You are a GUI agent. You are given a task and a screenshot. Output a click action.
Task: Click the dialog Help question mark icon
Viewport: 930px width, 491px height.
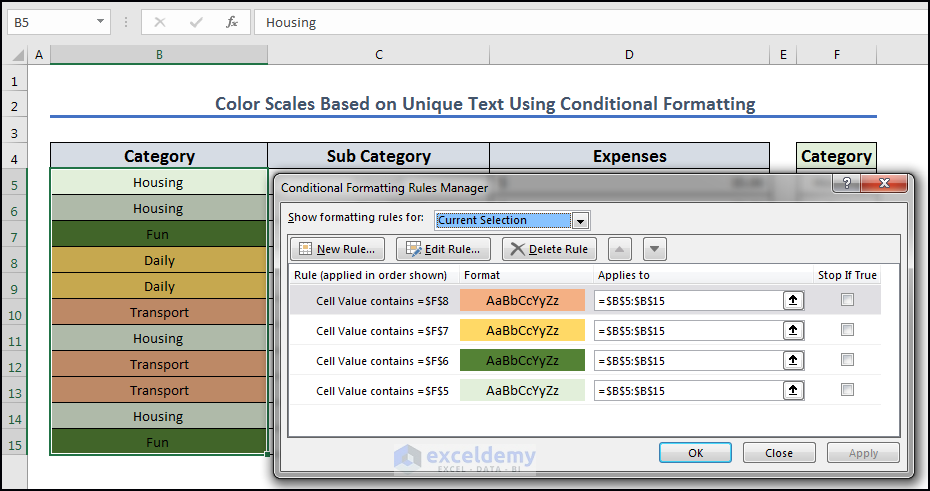point(846,184)
